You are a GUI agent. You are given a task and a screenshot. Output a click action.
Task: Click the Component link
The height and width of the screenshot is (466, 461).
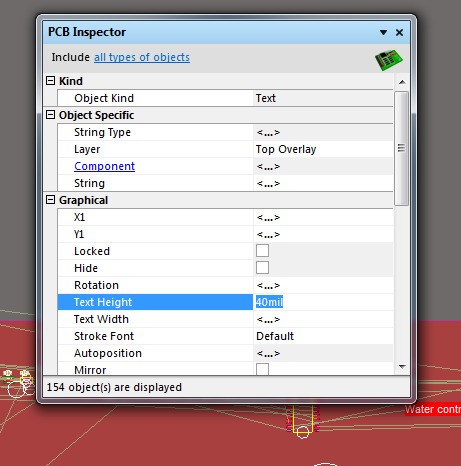pyautogui.click(x=104, y=166)
